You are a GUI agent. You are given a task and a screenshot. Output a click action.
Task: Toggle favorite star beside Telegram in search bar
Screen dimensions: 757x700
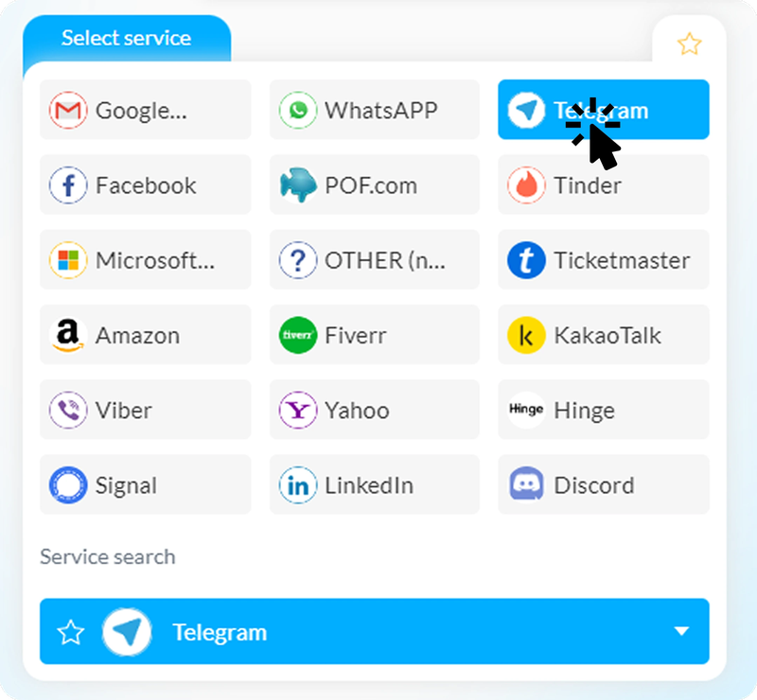point(70,632)
